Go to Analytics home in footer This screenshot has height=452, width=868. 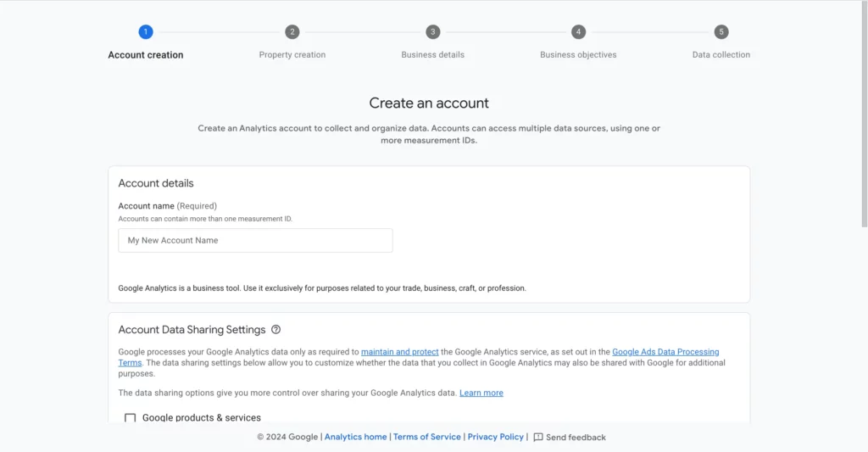[355, 437]
